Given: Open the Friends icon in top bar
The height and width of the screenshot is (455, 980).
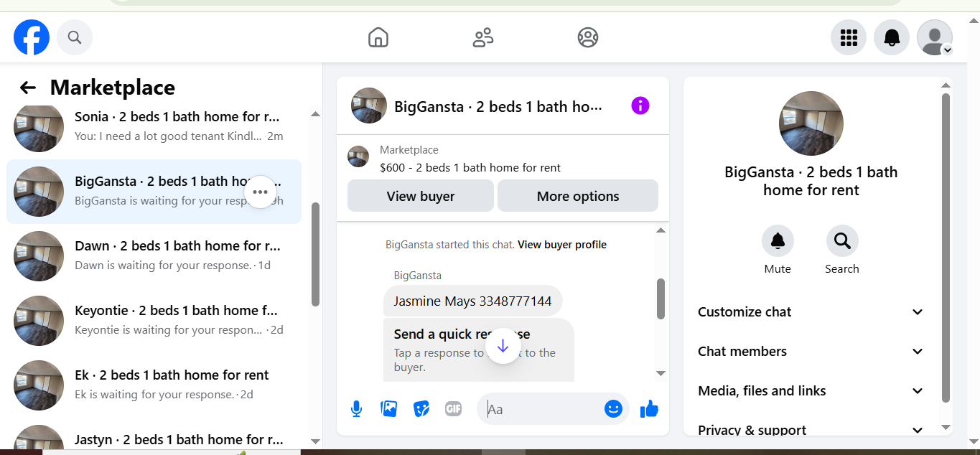Looking at the screenshot, I should [x=483, y=37].
